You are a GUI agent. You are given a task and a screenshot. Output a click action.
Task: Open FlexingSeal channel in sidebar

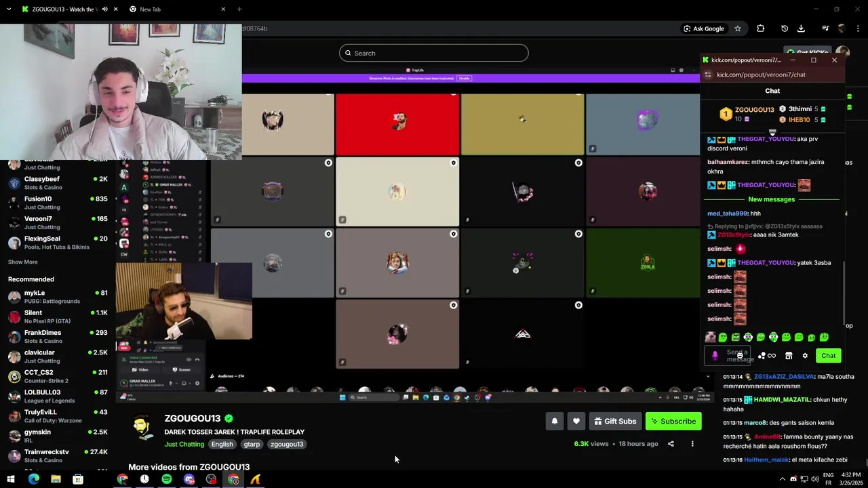point(58,243)
